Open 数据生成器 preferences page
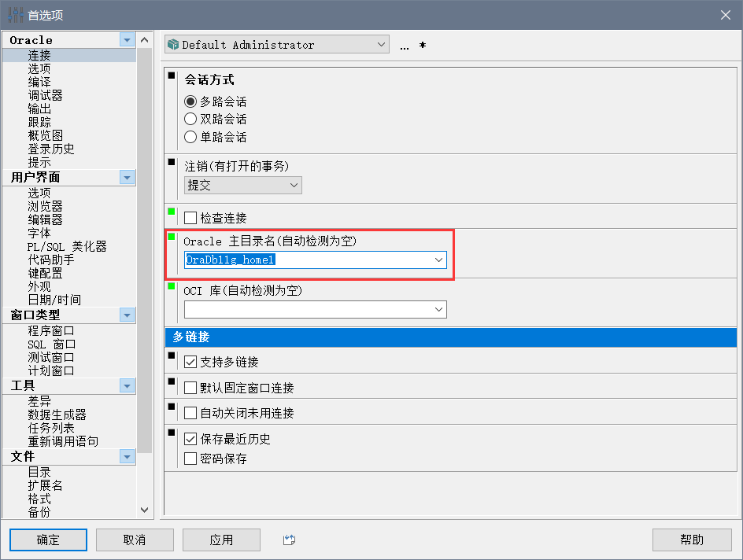Image resolution: width=743 pixels, height=560 pixels. click(x=57, y=414)
